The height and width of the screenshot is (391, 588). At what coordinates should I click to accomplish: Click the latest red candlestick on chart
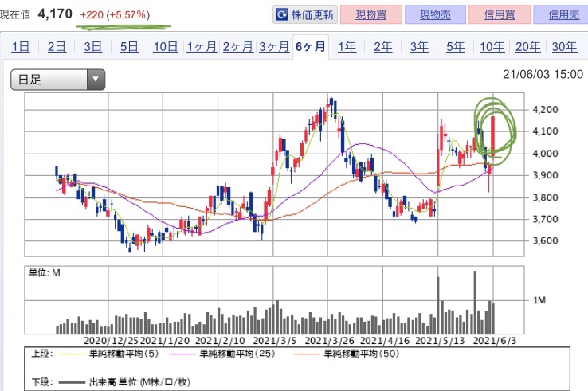tap(492, 135)
